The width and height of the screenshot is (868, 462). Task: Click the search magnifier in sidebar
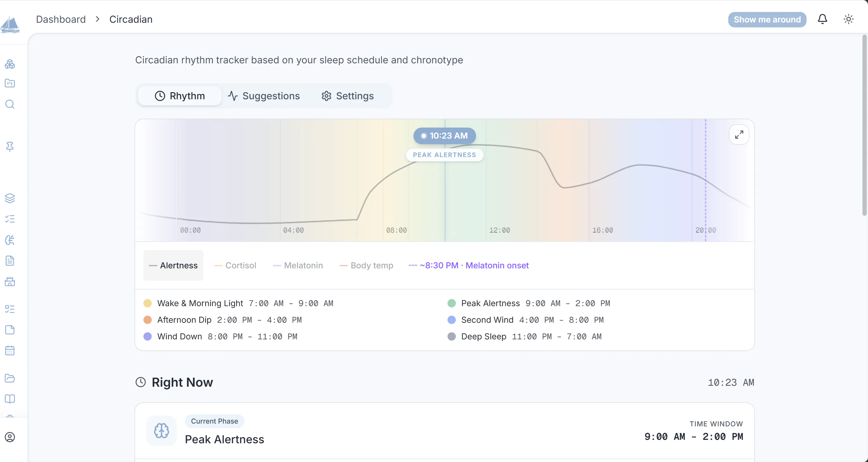(x=10, y=104)
